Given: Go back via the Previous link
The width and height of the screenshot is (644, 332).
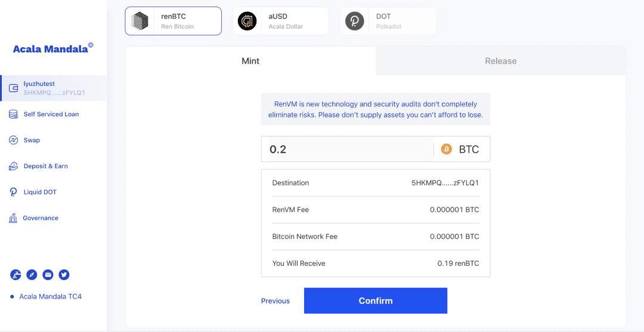Looking at the screenshot, I should click(275, 301).
